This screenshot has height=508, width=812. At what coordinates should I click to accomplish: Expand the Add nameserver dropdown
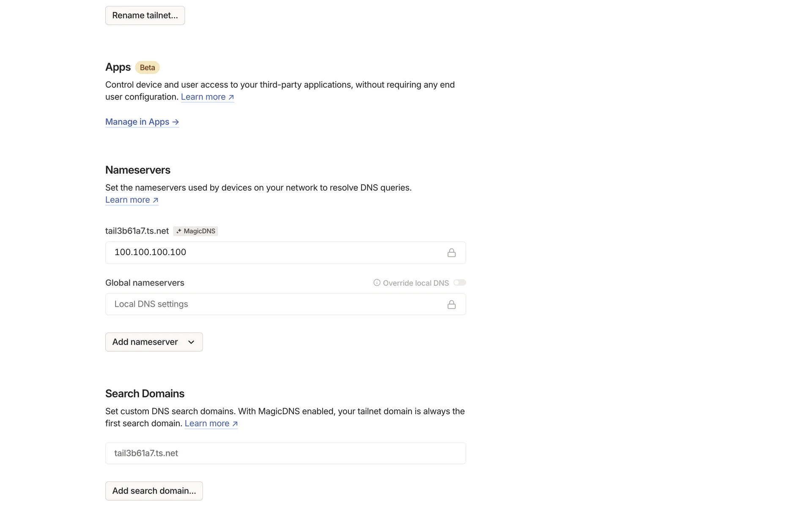(x=154, y=342)
